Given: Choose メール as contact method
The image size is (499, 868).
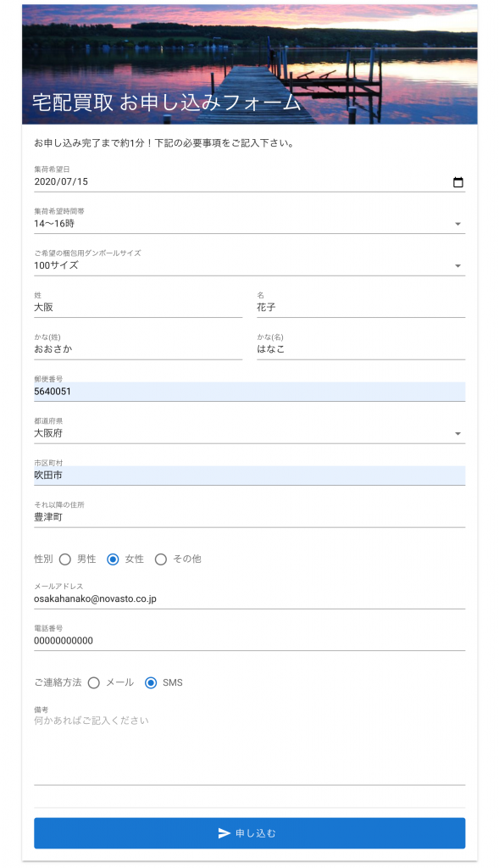Looking at the screenshot, I should tap(94, 682).
